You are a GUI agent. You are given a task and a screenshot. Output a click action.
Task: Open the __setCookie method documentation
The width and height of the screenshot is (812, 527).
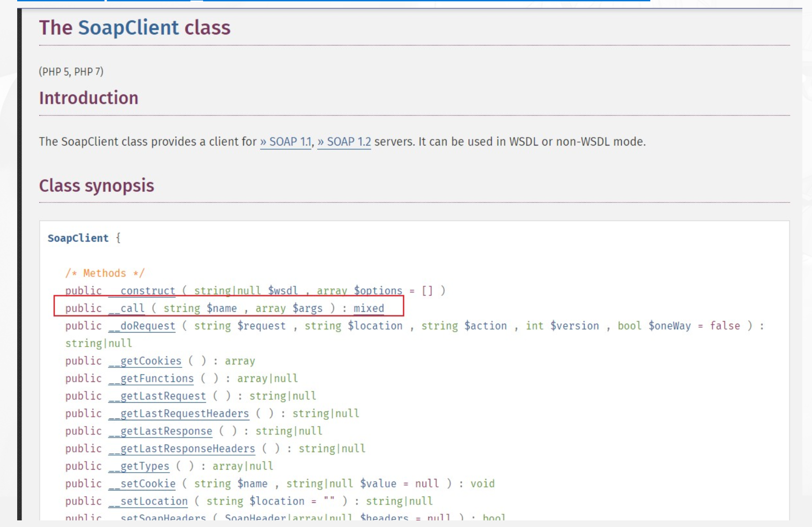point(142,484)
